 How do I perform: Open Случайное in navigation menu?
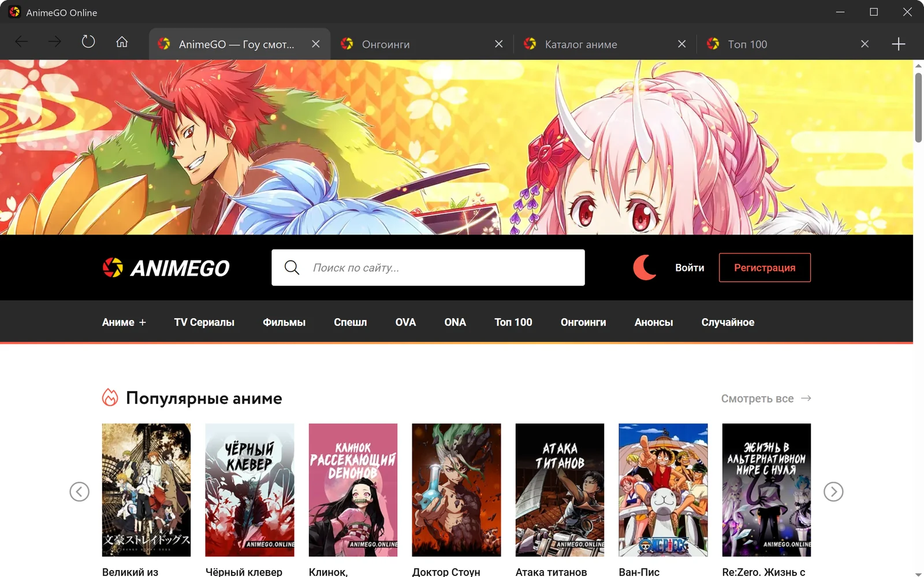click(728, 322)
